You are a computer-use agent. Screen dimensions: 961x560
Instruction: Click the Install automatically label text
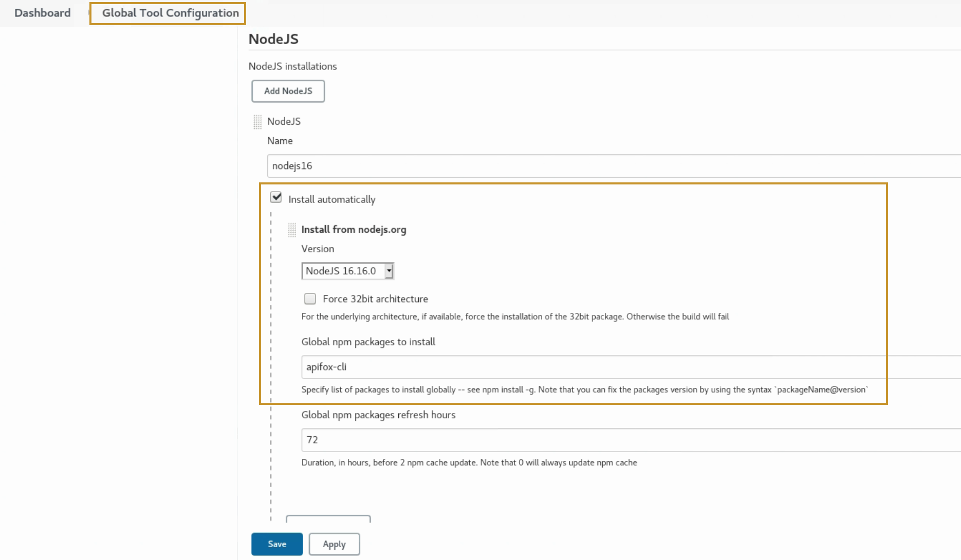tap(331, 199)
